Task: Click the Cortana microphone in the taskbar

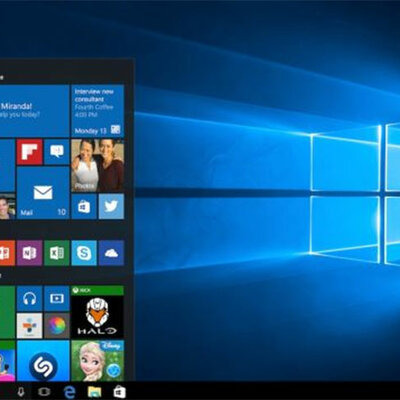Action: point(21,392)
